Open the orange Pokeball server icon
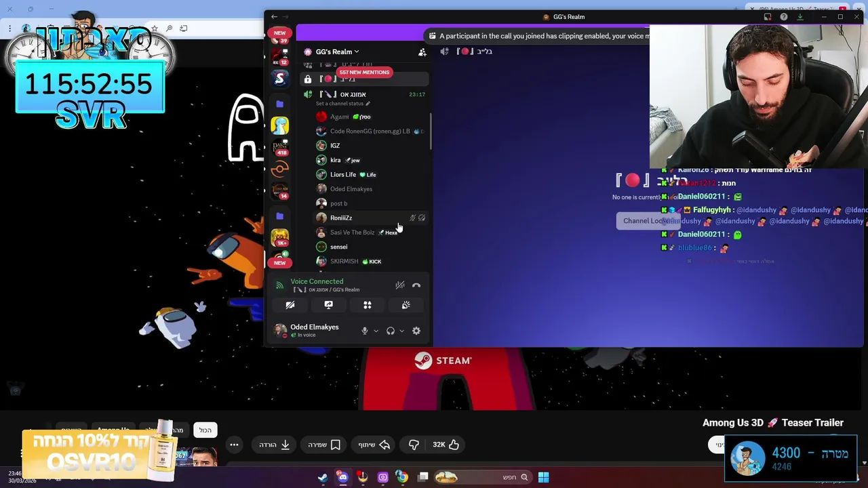This screenshot has height=488, width=868. (280, 169)
